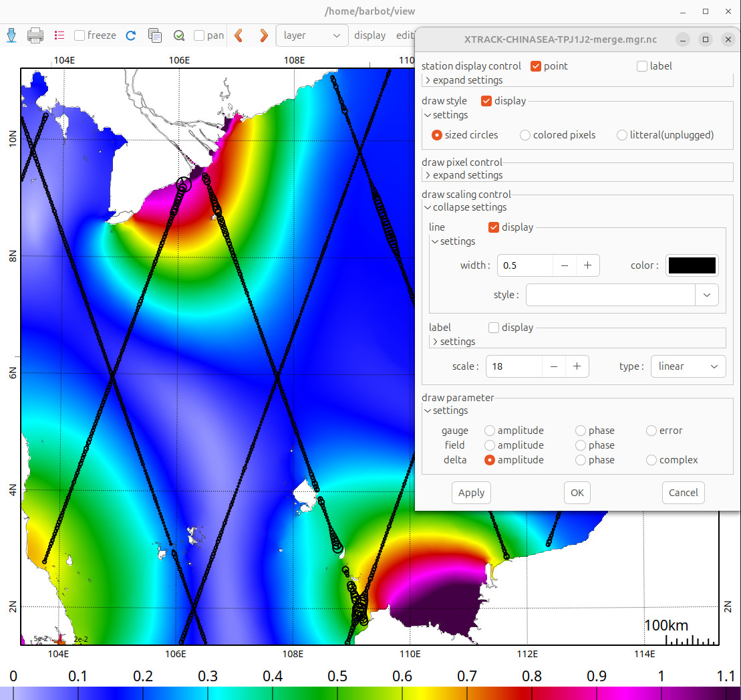
Task: Expand draw pixel control settings
Action: (x=464, y=175)
